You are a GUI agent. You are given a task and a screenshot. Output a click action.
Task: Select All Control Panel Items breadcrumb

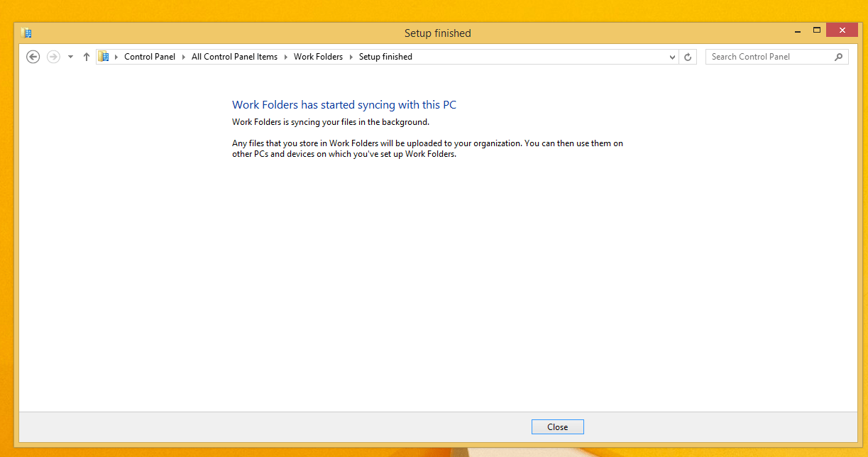(234, 57)
